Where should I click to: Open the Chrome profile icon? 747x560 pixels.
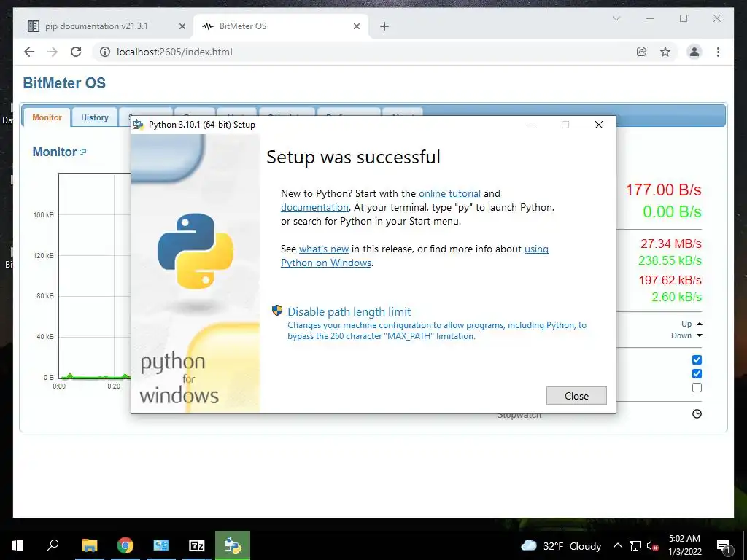(694, 52)
